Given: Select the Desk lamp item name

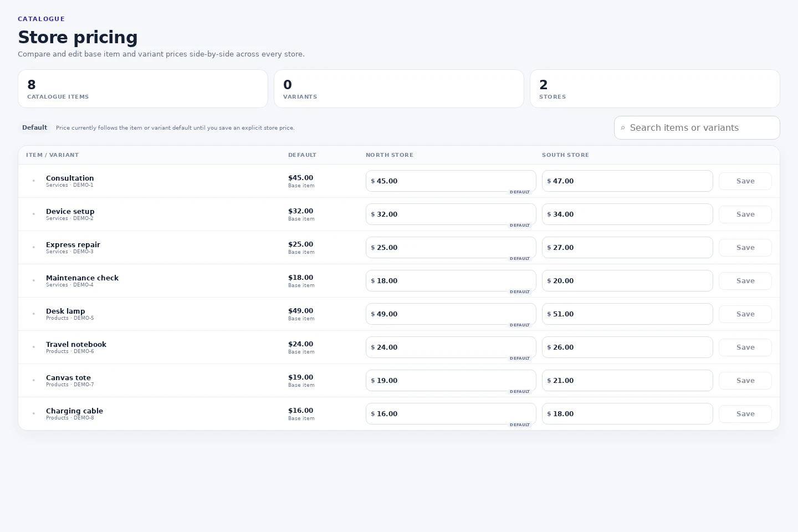Looking at the screenshot, I should click(x=65, y=311).
